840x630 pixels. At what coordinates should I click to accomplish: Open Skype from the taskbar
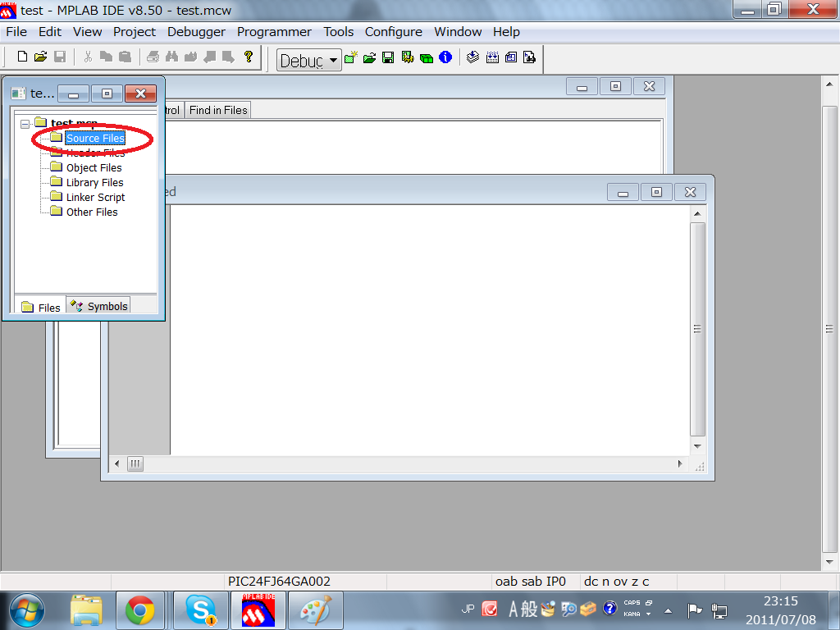(x=200, y=610)
